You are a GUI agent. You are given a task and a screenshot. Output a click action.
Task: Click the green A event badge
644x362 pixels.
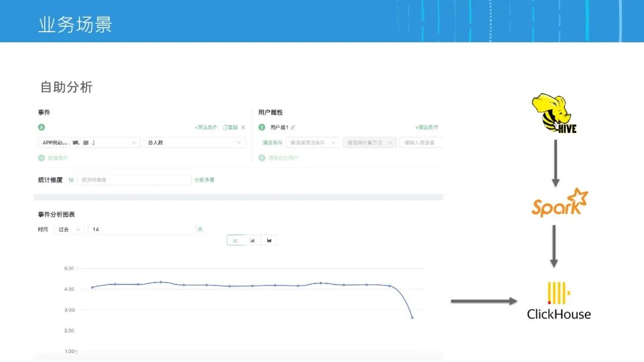(42, 128)
